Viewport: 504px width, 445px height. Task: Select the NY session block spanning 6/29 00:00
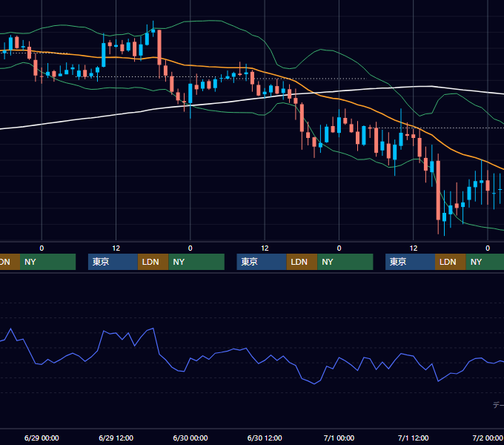tap(47, 262)
